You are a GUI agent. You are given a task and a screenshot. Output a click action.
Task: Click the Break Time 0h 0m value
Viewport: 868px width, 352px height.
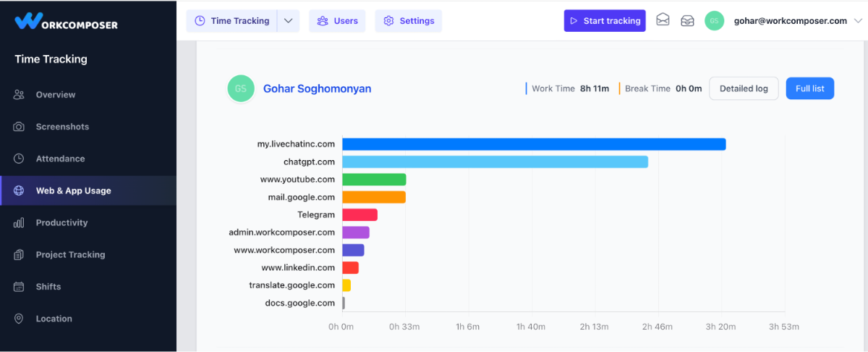coord(689,88)
